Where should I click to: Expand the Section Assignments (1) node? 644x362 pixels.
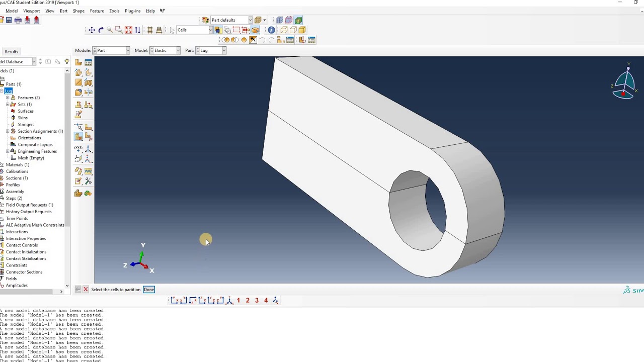click(8, 131)
